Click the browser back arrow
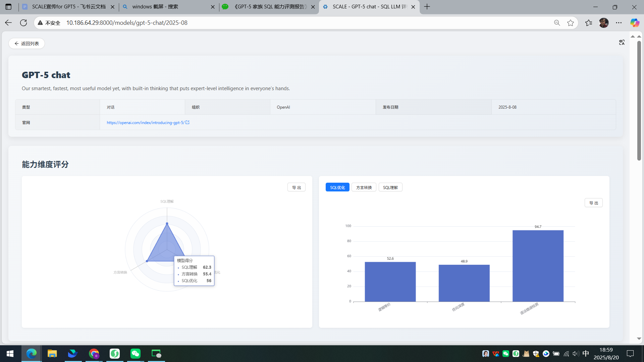The image size is (644, 362). pyautogui.click(x=8, y=23)
